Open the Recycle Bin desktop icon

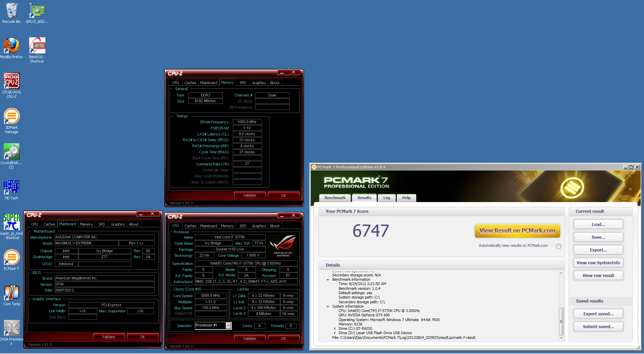(x=11, y=13)
